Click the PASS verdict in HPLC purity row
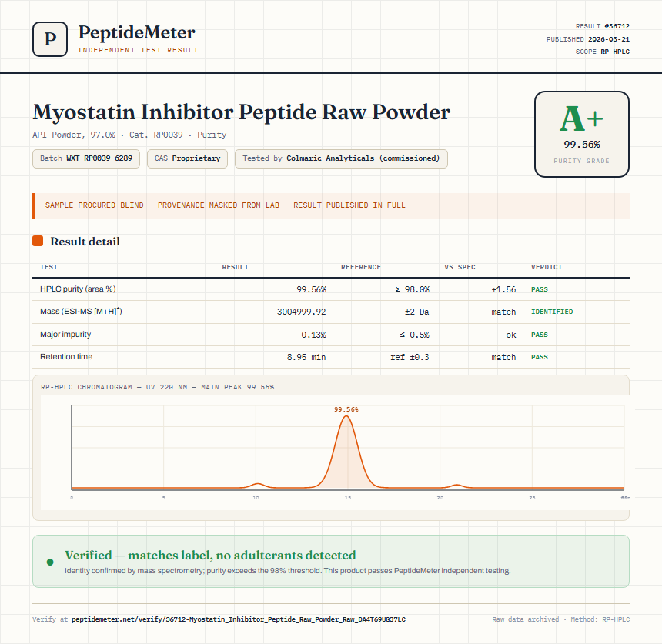This screenshot has width=662, height=644. click(x=539, y=289)
